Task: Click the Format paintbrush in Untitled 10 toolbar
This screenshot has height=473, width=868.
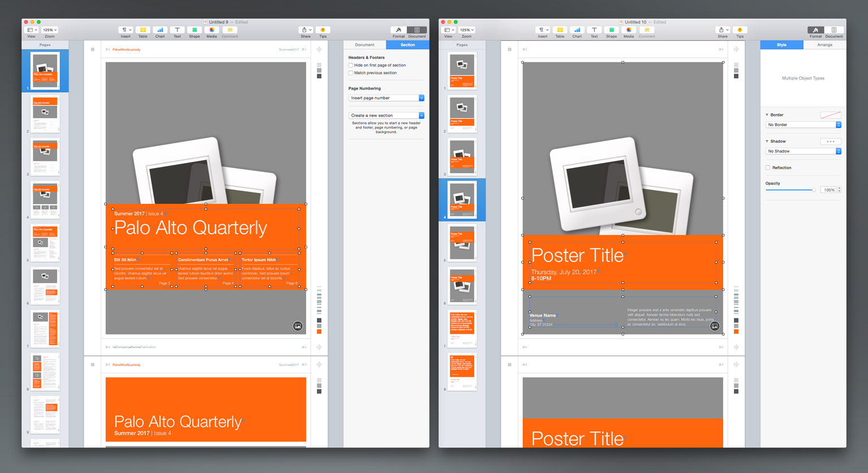Action: (x=815, y=30)
